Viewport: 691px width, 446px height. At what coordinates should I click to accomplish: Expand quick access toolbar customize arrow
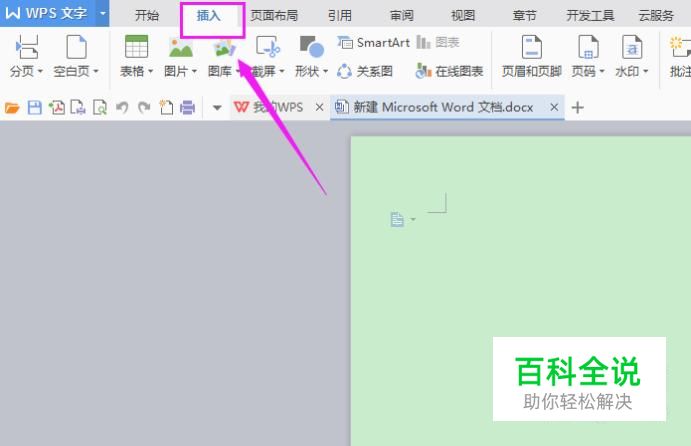pyautogui.click(x=217, y=107)
